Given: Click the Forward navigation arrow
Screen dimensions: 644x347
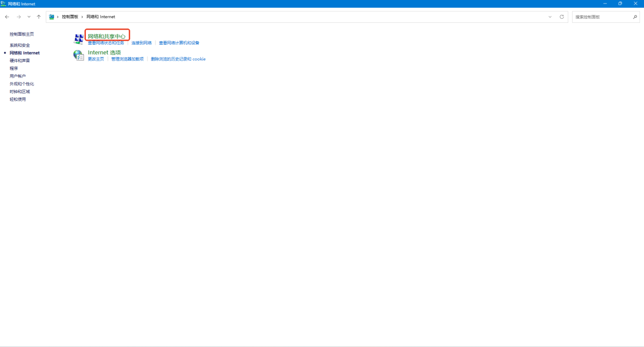Looking at the screenshot, I should (x=19, y=17).
